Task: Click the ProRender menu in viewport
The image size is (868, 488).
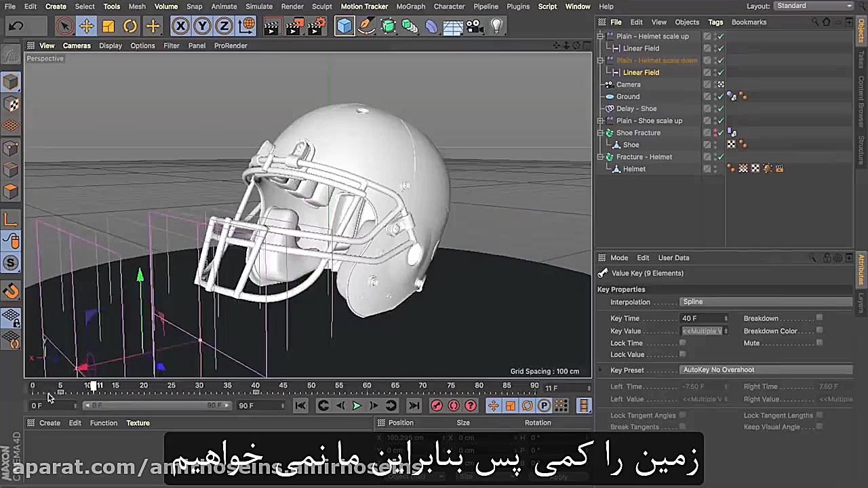Action: point(231,45)
